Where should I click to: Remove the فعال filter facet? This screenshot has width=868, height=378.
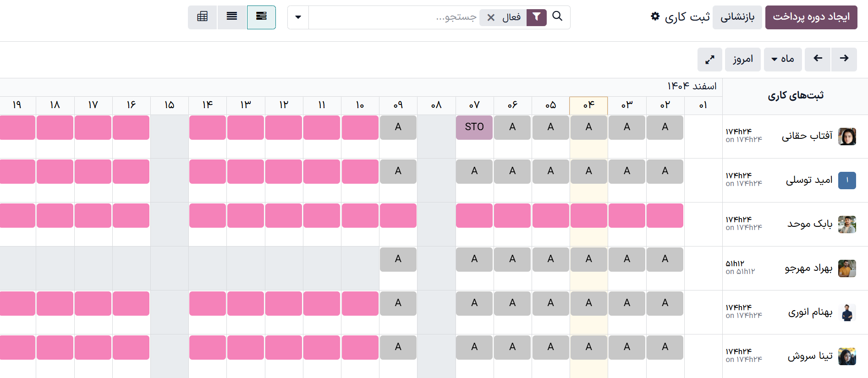(491, 17)
